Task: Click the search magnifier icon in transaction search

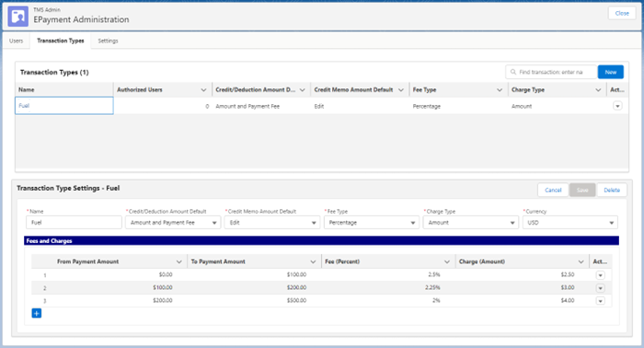Action: pos(513,72)
